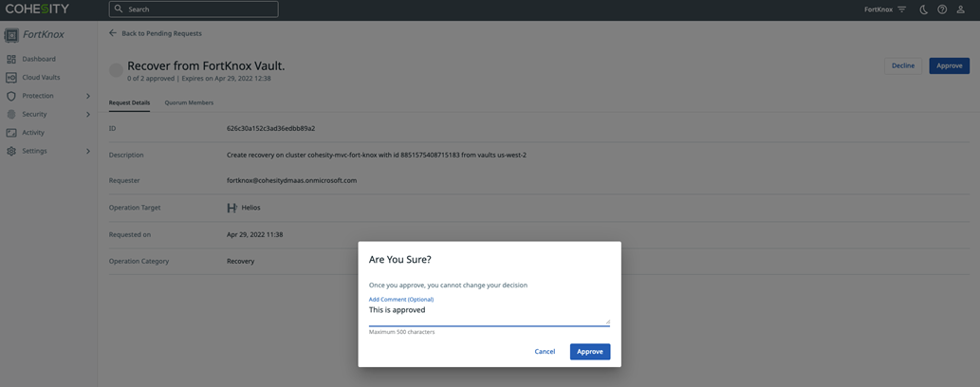Click the search magnifier icon
The image size is (980, 387).
(x=119, y=9)
